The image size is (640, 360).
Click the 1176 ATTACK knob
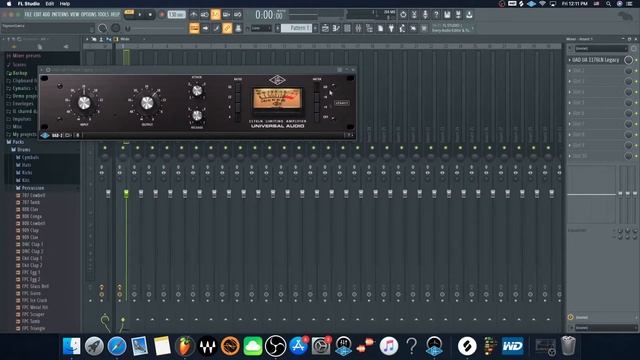coord(197,91)
